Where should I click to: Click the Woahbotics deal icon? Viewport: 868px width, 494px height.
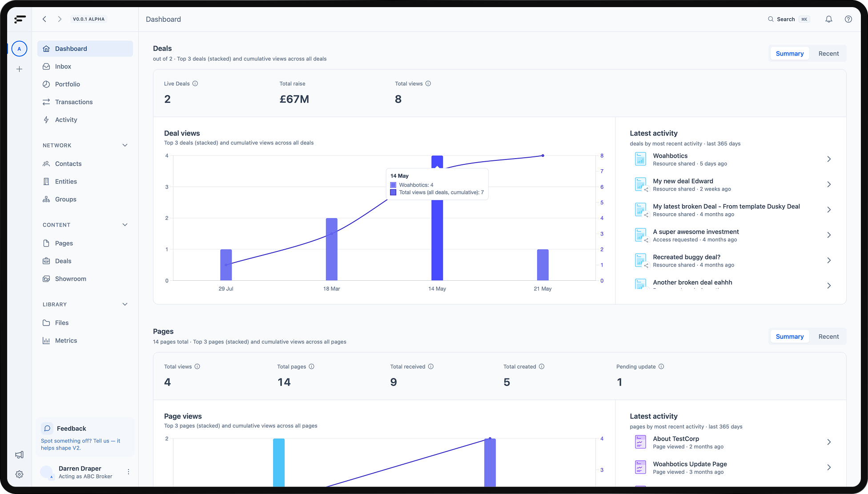click(640, 159)
